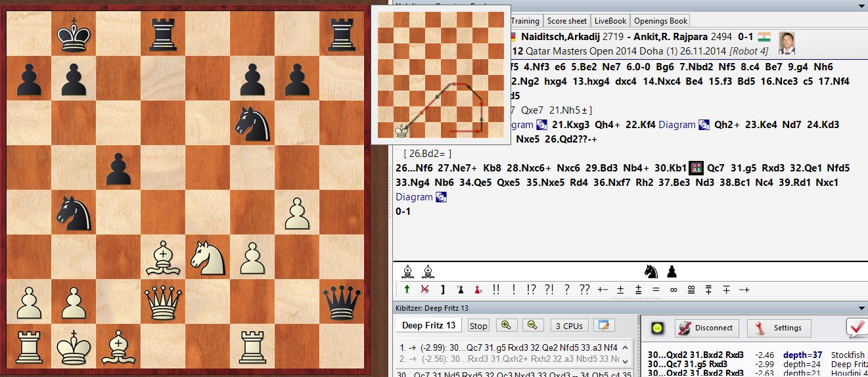Click the zoom in magnifier for engine
868x377 pixels.
506,325
